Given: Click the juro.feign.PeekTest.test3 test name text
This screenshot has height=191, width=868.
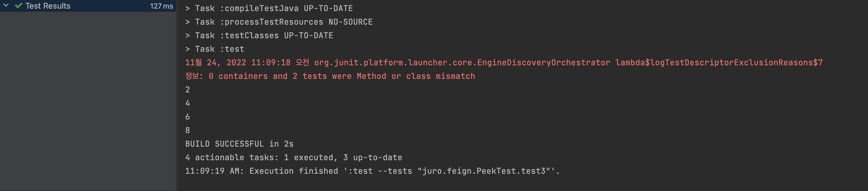Looking at the screenshot, I should 483,171.
